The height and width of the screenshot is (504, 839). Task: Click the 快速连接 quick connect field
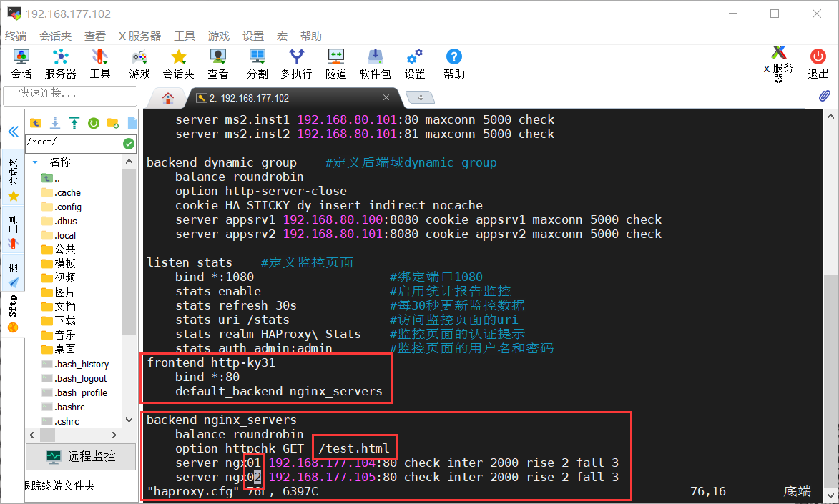(x=70, y=95)
